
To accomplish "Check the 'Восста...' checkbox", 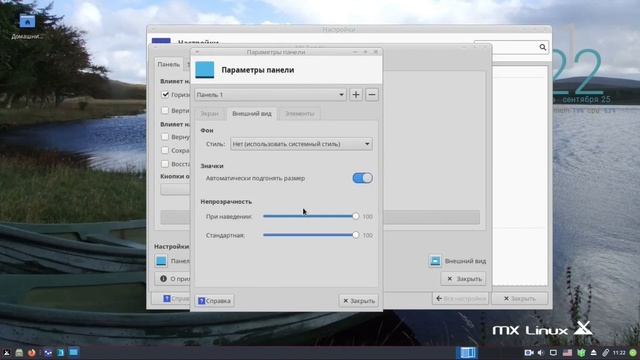I will tap(165, 164).
